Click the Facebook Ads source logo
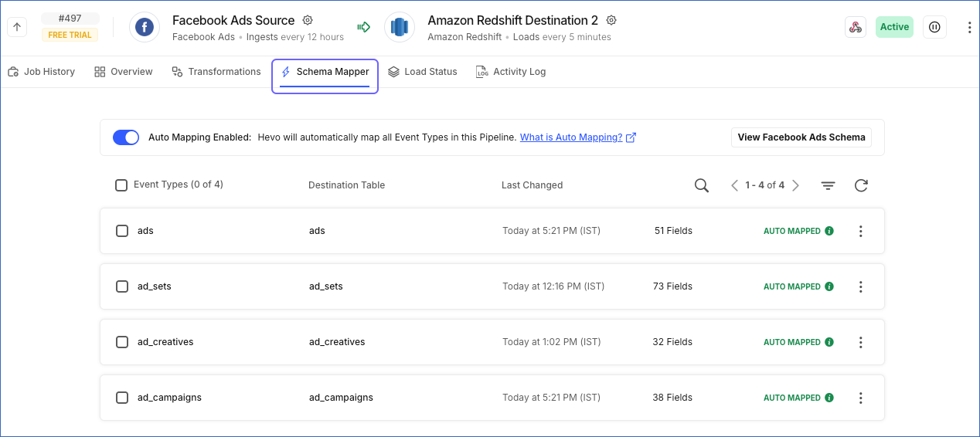 click(x=145, y=28)
